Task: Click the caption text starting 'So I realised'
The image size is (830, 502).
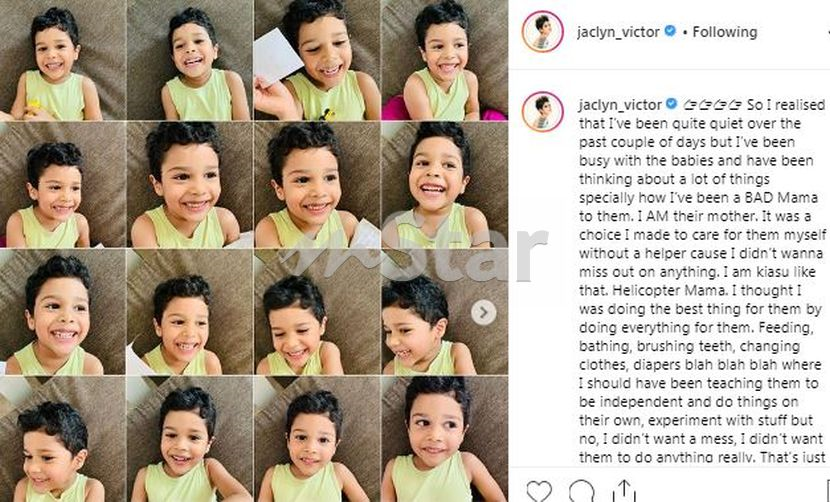Action: click(x=702, y=281)
